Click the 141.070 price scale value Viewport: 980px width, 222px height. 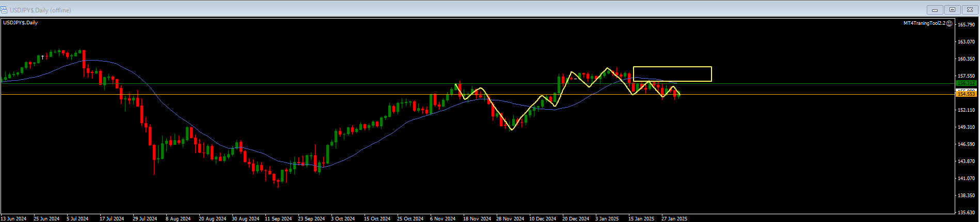pyautogui.click(x=966, y=179)
